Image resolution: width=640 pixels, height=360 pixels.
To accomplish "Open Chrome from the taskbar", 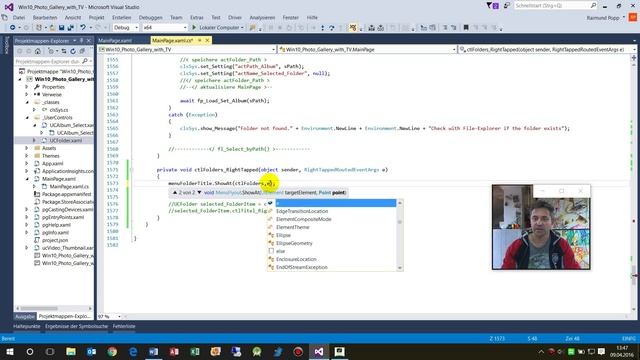I will 112,351.
